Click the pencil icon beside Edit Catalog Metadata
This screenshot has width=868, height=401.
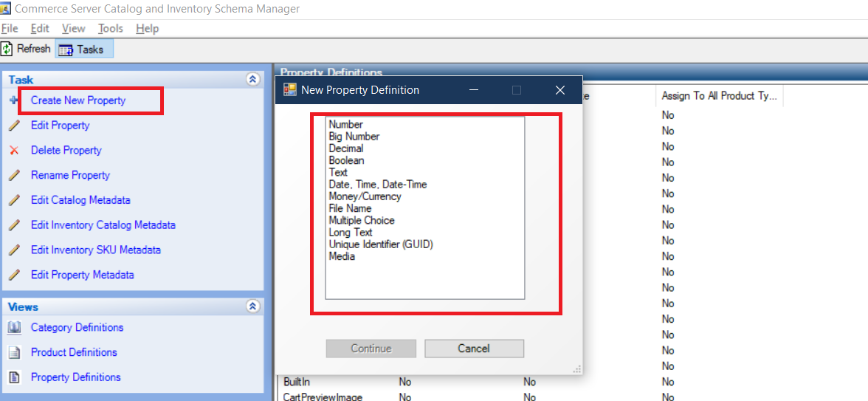click(x=15, y=200)
